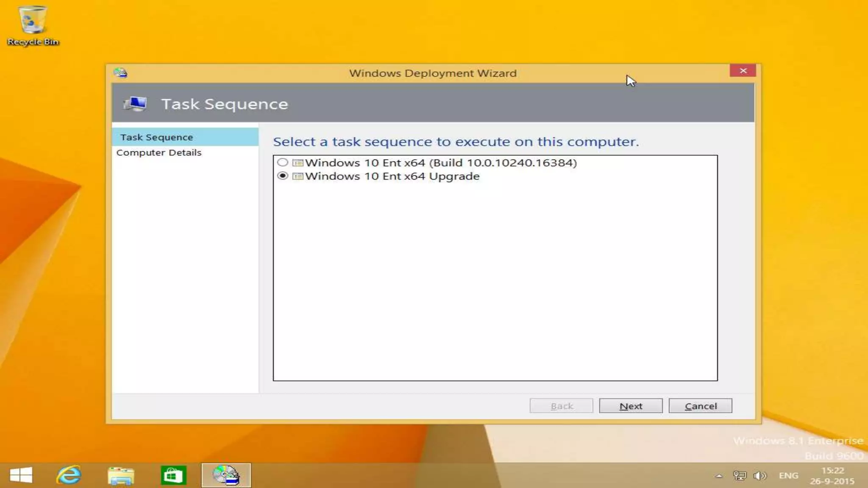
Task: Open the Windows Store taskbar icon
Action: (x=173, y=475)
